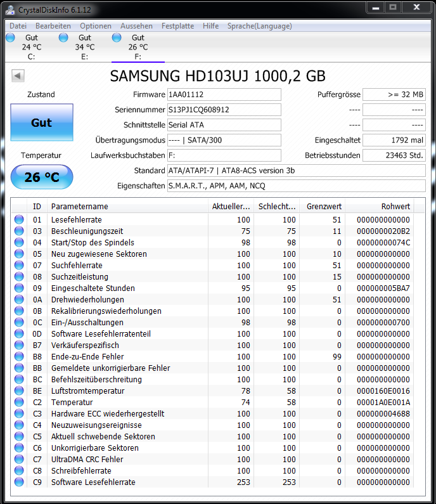Screen dimensions: 436x504
Task: Open the Hilfe menu
Action: tap(210, 26)
